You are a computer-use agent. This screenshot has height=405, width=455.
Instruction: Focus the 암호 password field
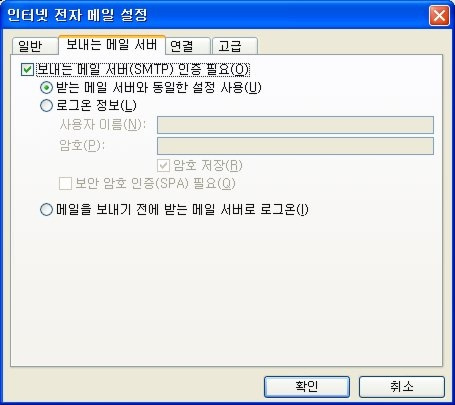click(x=295, y=146)
